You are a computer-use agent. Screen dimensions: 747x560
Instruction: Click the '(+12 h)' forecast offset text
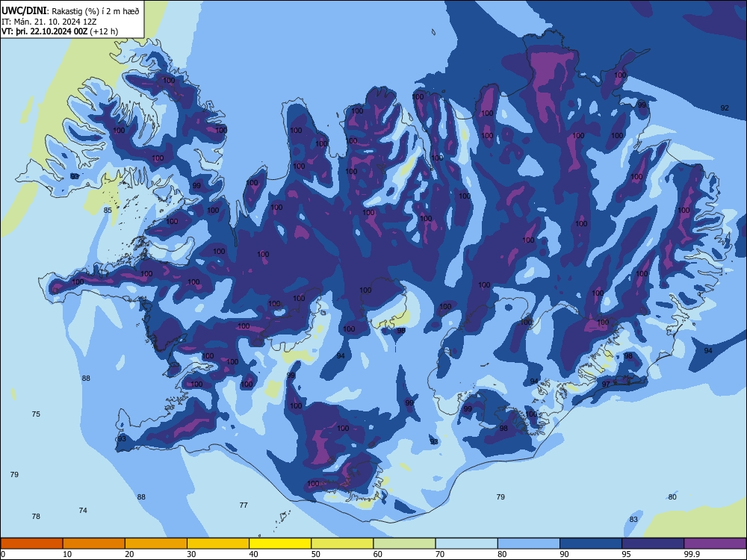104,31
